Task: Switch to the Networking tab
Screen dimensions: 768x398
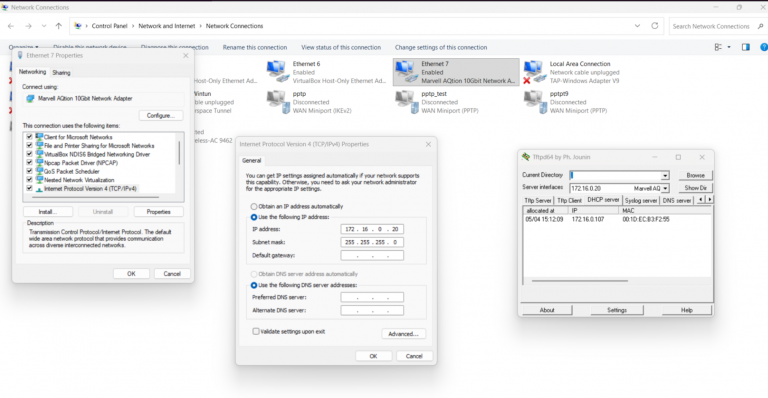Action: 32,72
